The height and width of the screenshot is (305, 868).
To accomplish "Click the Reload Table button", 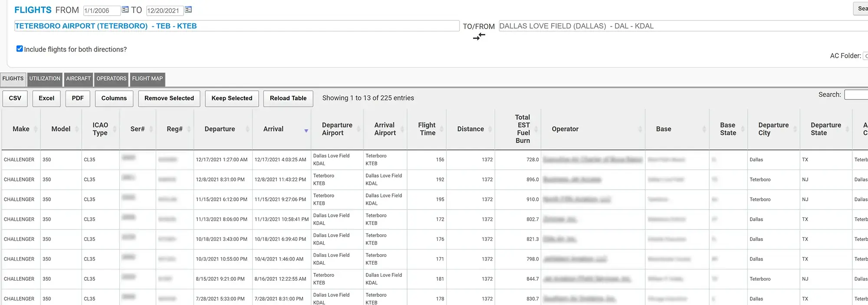I will point(288,98).
